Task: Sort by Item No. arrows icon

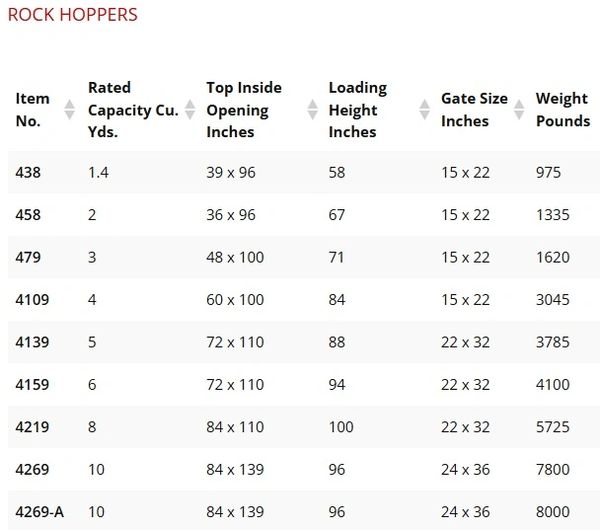Action: click(69, 110)
